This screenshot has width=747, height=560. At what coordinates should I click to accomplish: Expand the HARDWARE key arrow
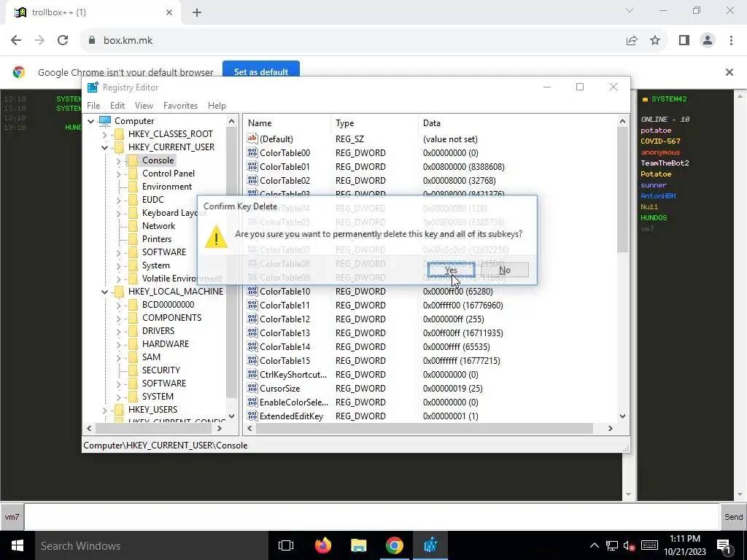118,344
